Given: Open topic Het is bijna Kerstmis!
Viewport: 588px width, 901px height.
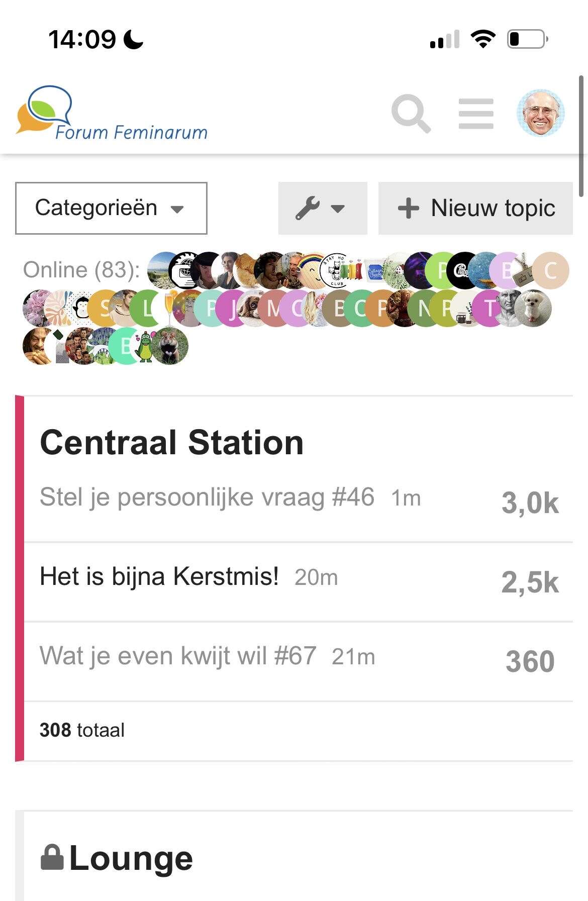Looking at the screenshot, I should tap(159, 576).
